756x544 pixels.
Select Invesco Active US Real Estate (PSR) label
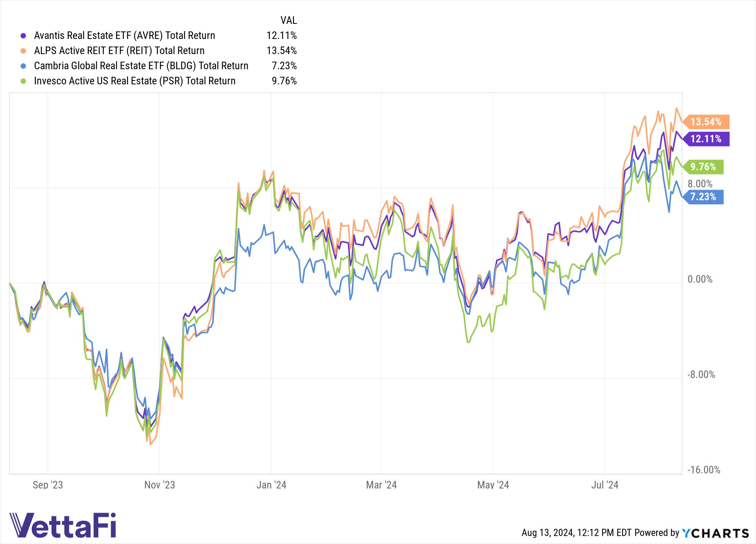[x=135, y=81]
